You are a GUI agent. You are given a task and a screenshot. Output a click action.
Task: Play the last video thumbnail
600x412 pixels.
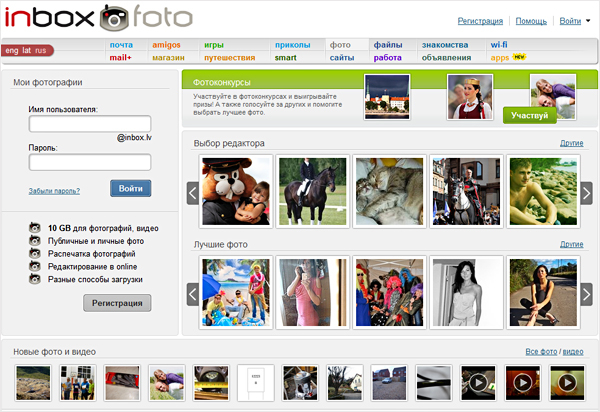(x=567, y=383)
